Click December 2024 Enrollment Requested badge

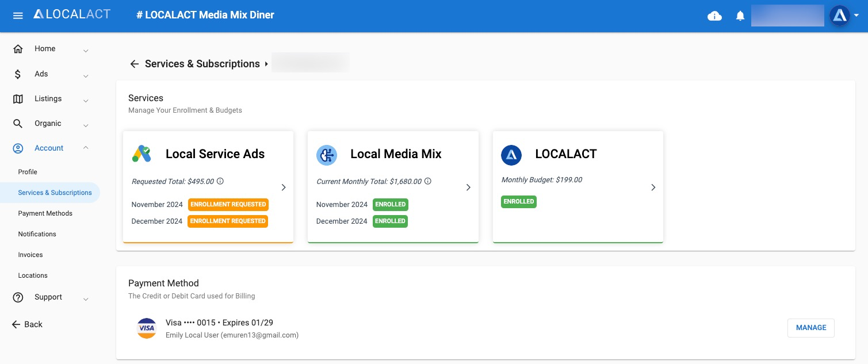coord(228,221)
